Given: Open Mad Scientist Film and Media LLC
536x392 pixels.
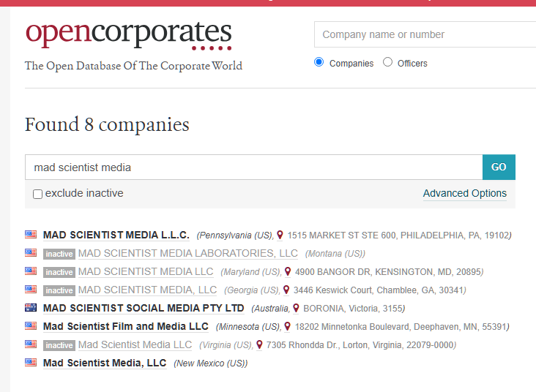Looking at the screenshot, I should pyautogui.click(x=126, y=326).
